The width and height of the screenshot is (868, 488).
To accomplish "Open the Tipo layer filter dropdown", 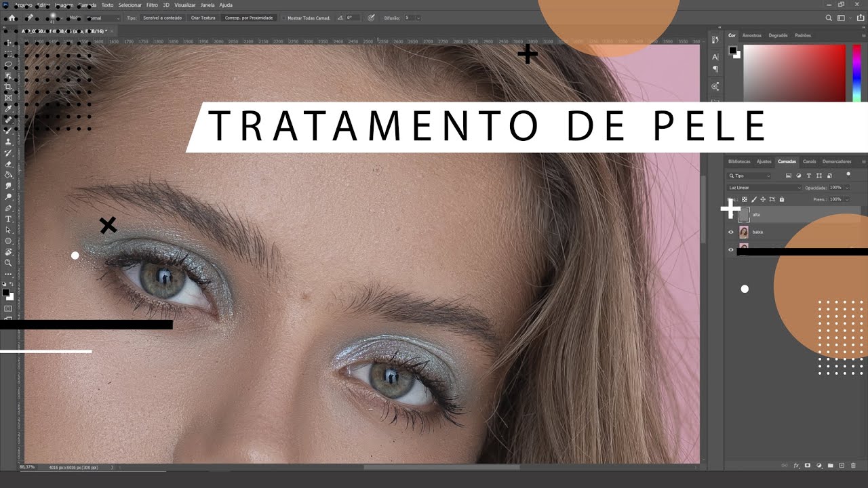I will click(x=749, y=176).
